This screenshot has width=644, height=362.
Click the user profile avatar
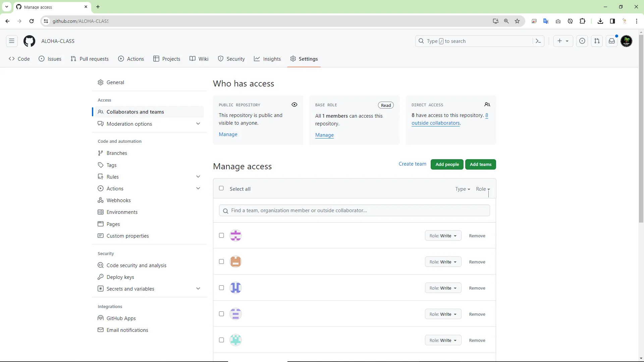626,41
